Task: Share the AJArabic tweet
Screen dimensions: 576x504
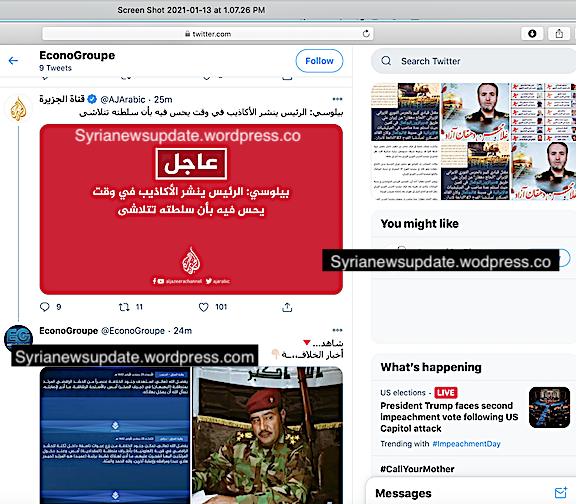Action: [x=287, y=307]
